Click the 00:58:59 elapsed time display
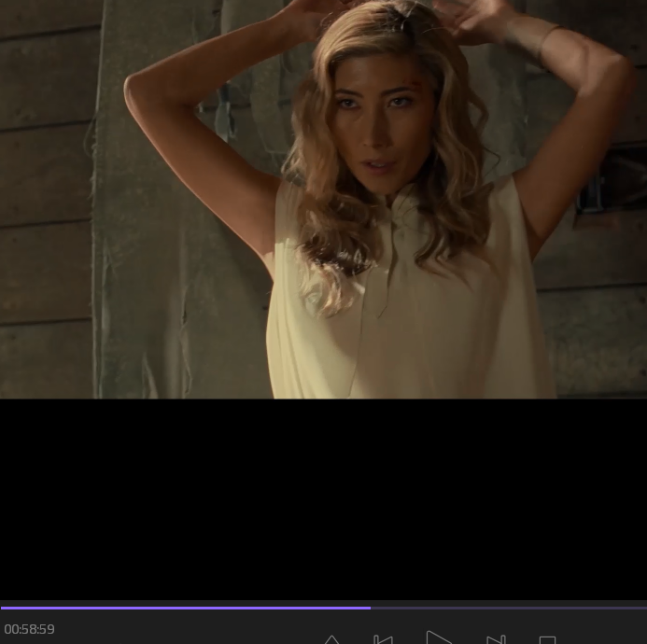Screen dimensions: 647x644 (x=30, y=629)
